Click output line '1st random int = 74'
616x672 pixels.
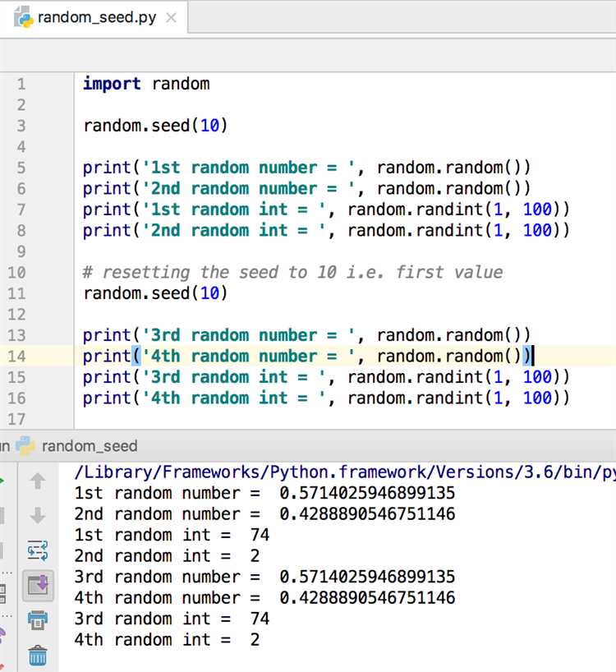172,536
